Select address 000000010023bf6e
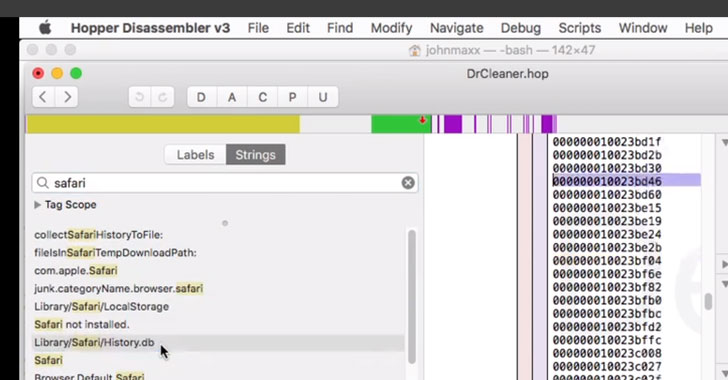The width and height of the screenshot is (728, 380). point(607,274)
